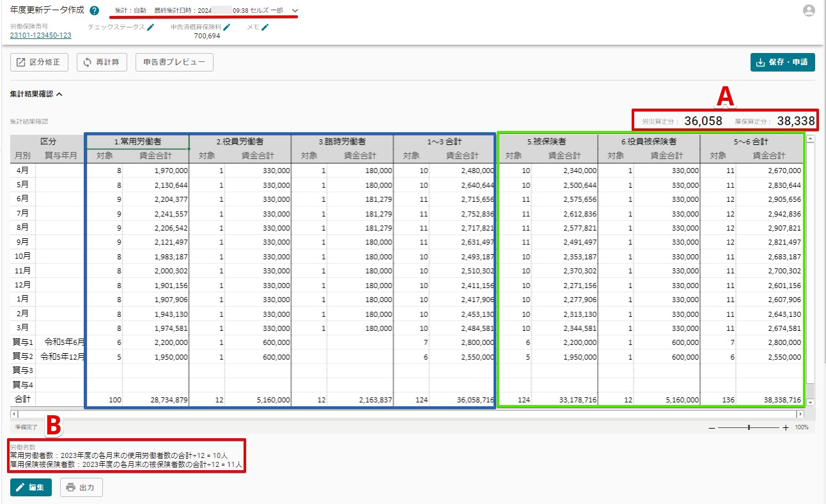Click the vertical scrollbar down arrow
Viewport: 826px width, 504px height.
tap(811, 402)
